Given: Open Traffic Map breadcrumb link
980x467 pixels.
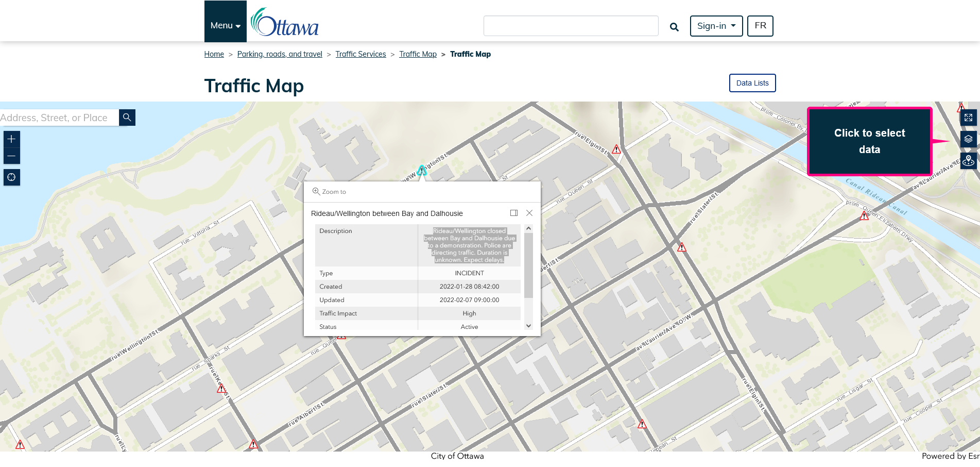Looking at the screenshot, I should pos(418,54).
